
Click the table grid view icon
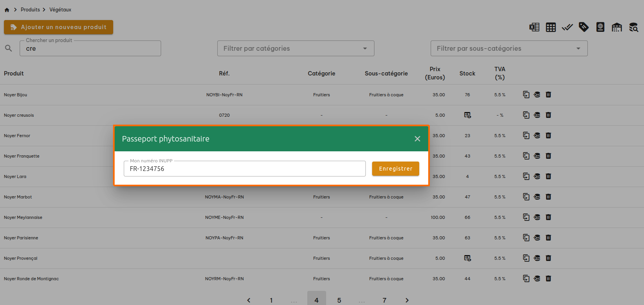[551, 27]
